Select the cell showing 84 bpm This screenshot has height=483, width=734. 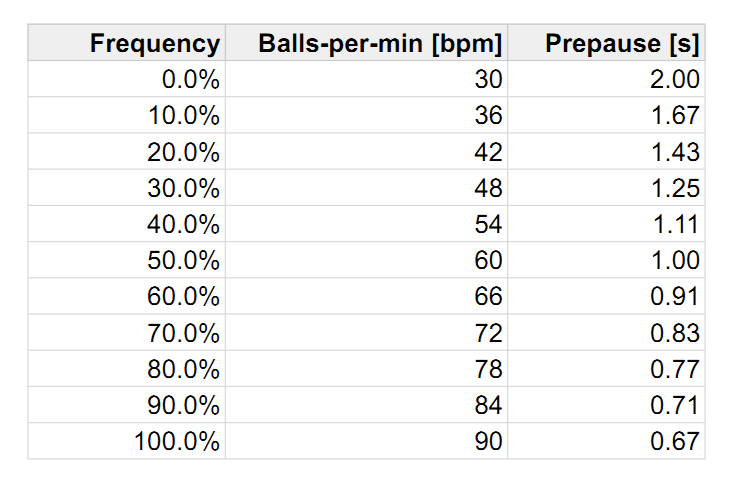point(367,405)
